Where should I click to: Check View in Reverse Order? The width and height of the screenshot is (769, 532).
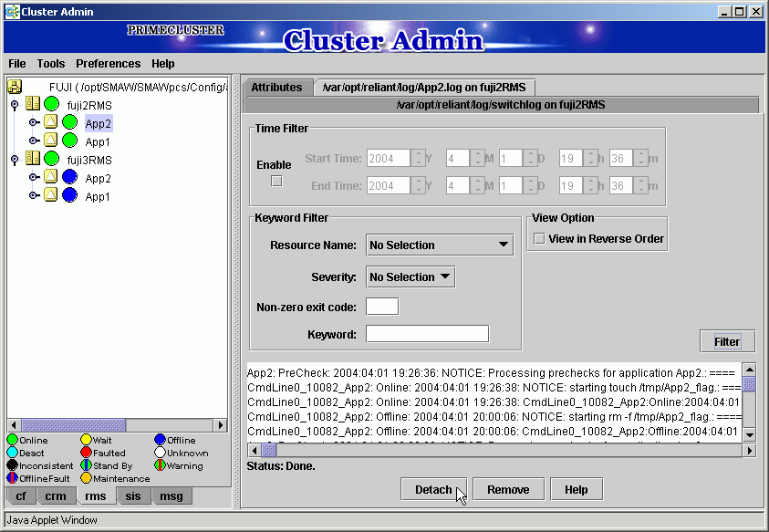(x=539, y=239)
